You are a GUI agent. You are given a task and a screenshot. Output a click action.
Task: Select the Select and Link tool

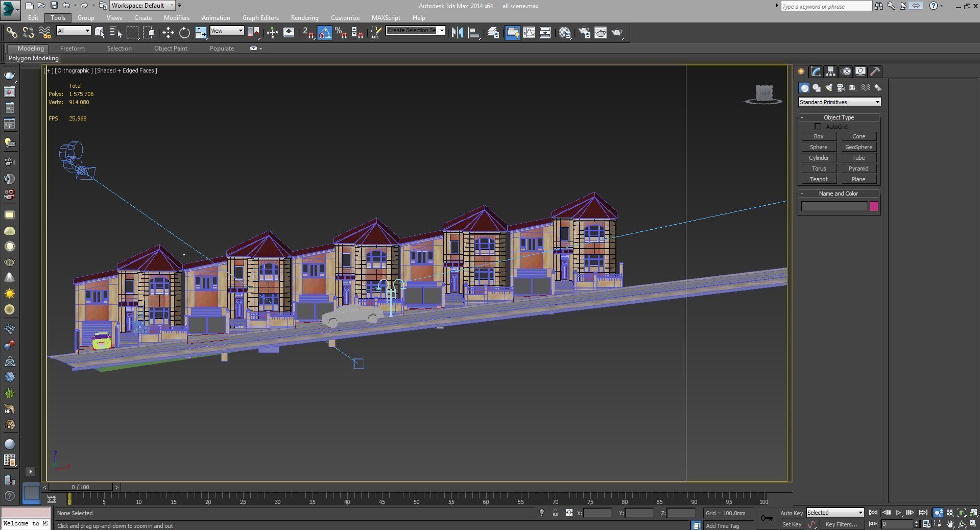pos(11,33)
